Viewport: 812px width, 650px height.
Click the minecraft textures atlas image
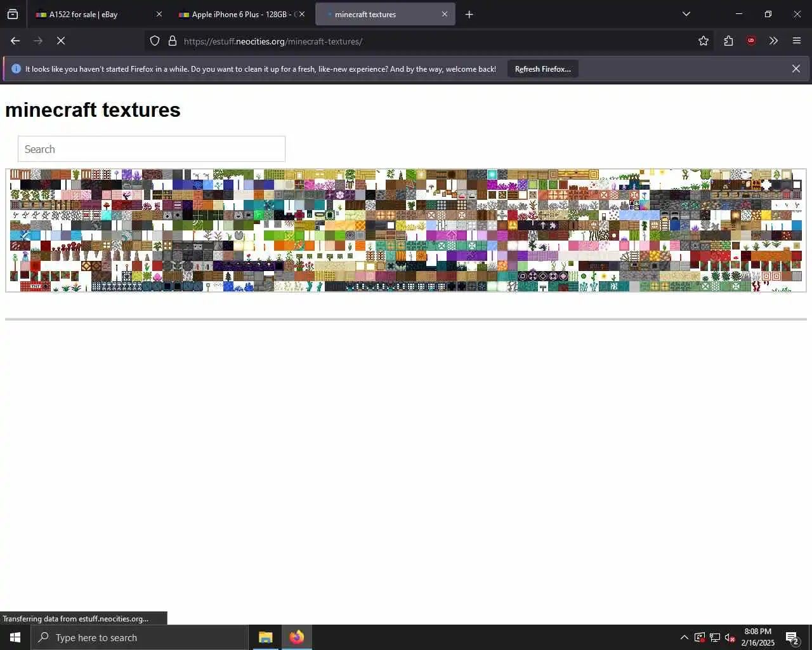point(406,230)
